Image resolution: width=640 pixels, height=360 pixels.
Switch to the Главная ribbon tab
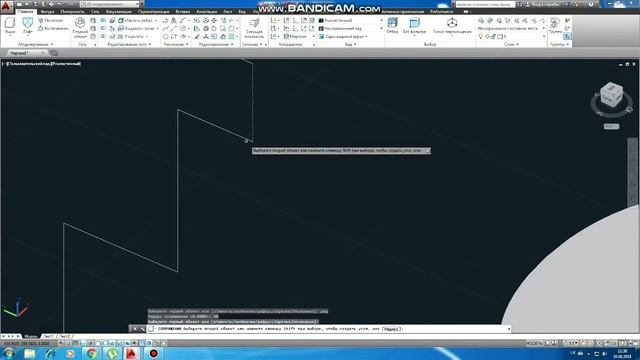[x=25, y=11]
